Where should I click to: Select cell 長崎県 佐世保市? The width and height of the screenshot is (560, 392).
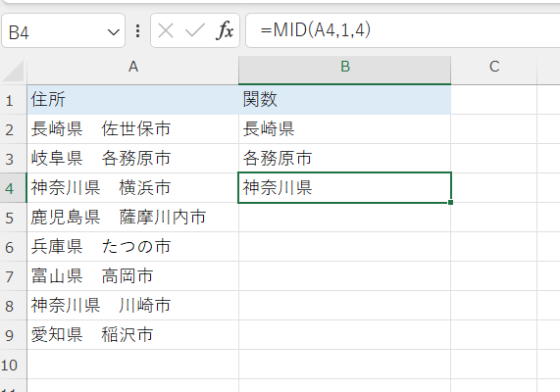pos(132,129)
